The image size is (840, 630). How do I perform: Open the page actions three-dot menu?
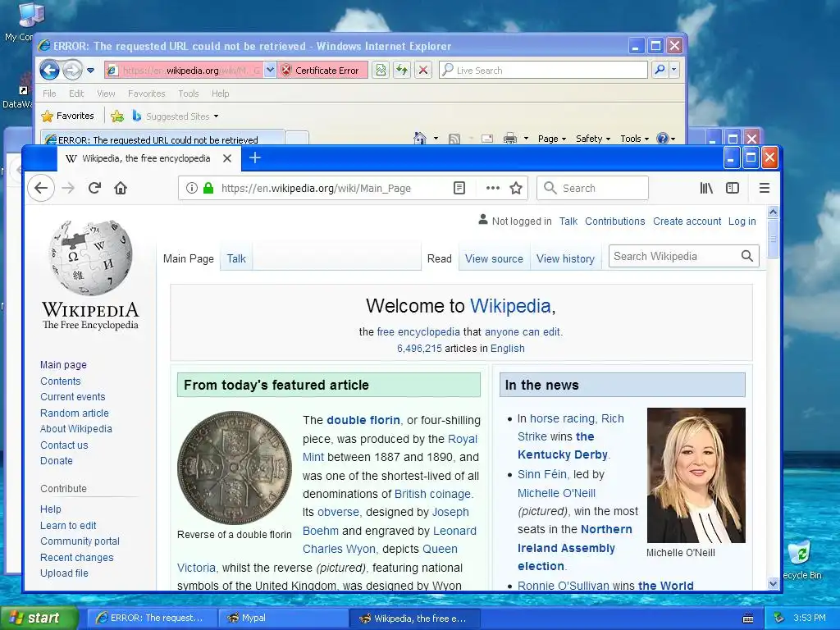493,188
